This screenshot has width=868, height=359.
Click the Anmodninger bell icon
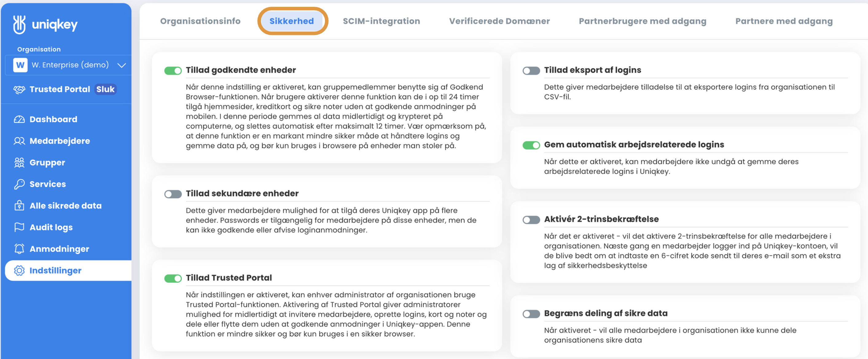click(19, 249)
